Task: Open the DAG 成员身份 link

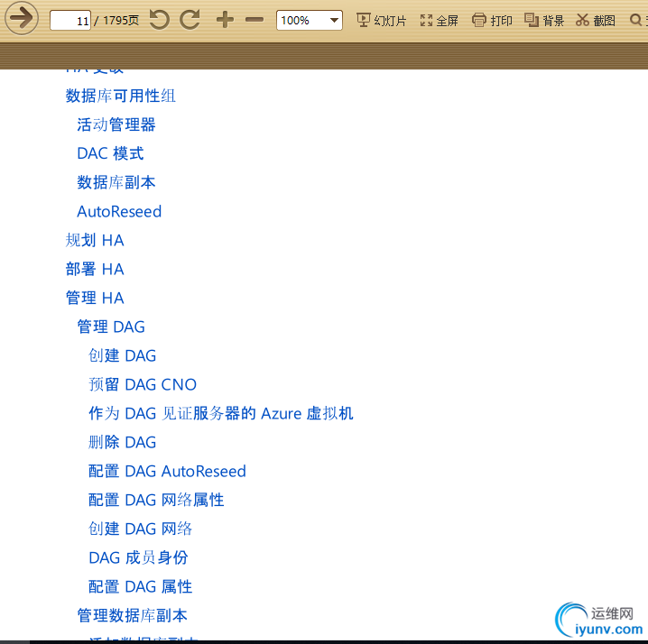Action: pos(138,558)
